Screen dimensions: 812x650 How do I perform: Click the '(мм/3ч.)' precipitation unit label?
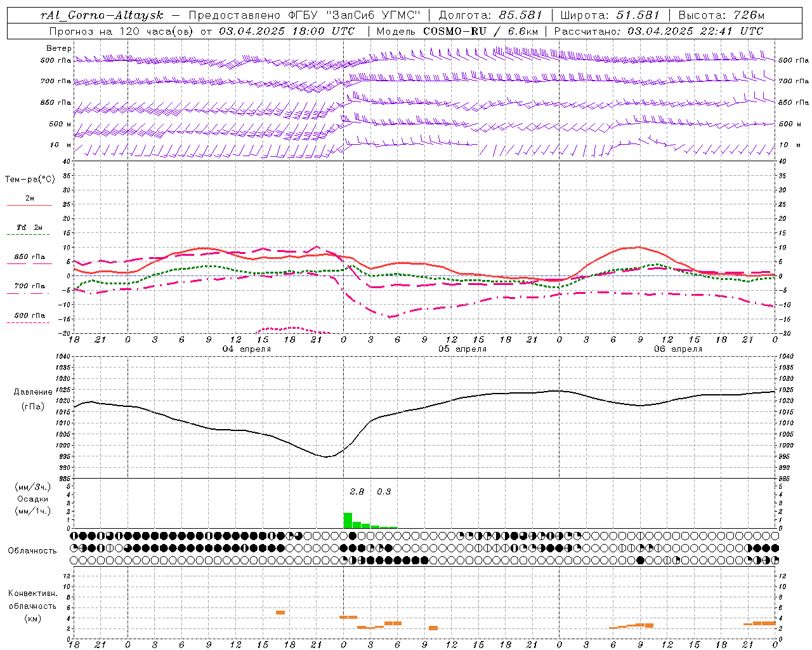coord(32,487)
